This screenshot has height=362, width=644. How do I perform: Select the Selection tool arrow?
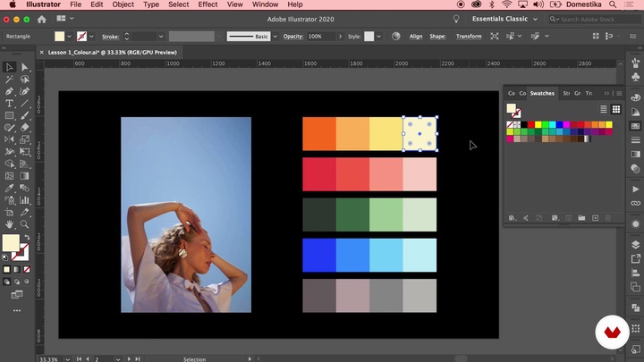click(x=10, y=67)
